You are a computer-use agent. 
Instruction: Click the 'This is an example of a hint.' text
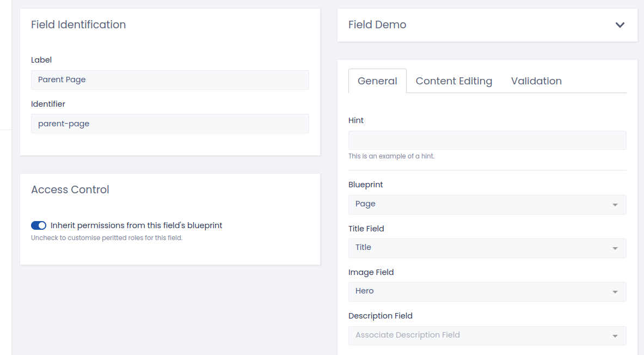click(x=391, y=156)
